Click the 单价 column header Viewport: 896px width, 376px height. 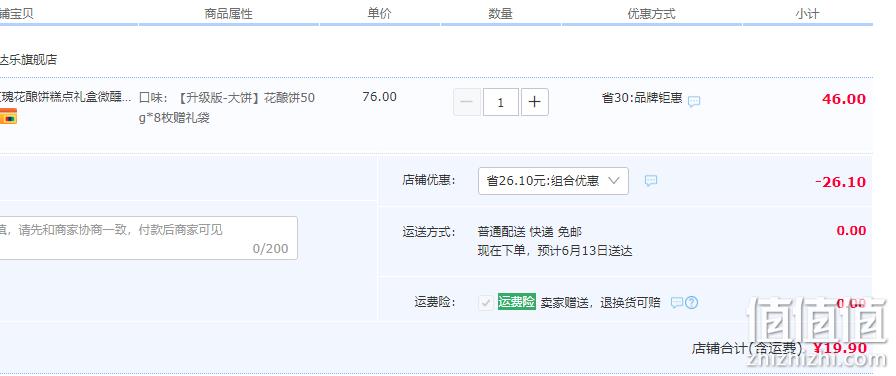click(x=379, y=14)
